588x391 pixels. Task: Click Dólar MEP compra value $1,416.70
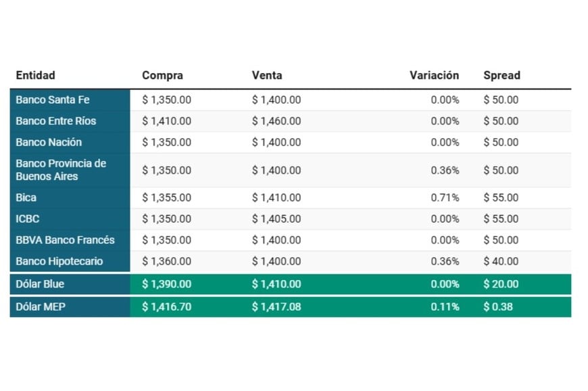166,307
